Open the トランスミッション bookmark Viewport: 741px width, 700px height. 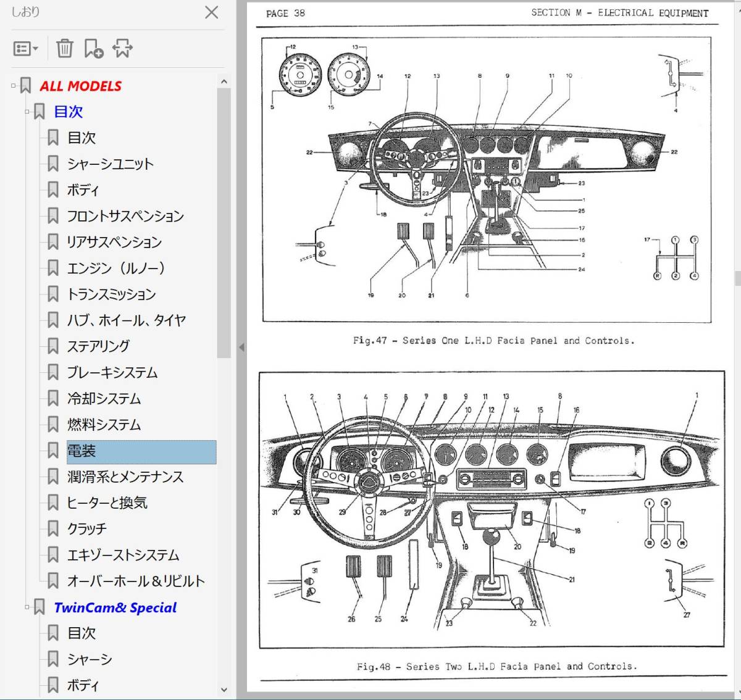[112, 294]
